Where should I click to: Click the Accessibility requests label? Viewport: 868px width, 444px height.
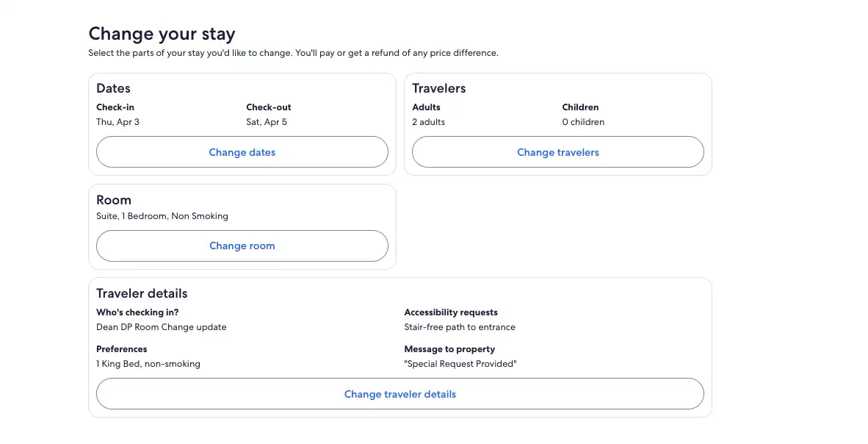click(x=451, y=312)
